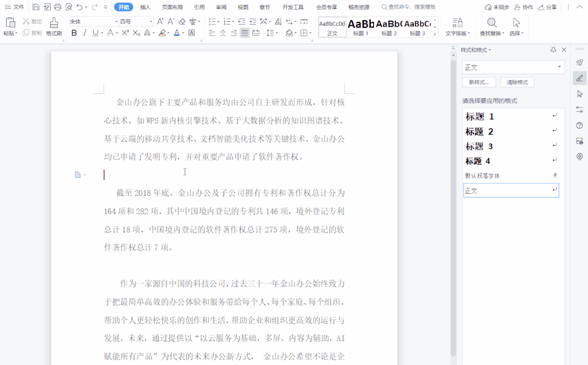Switch to the 插入 tab

(x=145, y=7)
